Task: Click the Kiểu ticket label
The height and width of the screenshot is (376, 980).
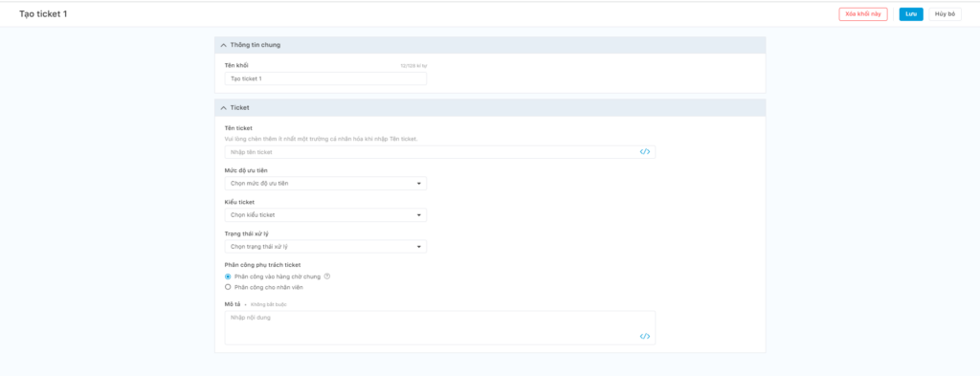Action: pos(239,202)
